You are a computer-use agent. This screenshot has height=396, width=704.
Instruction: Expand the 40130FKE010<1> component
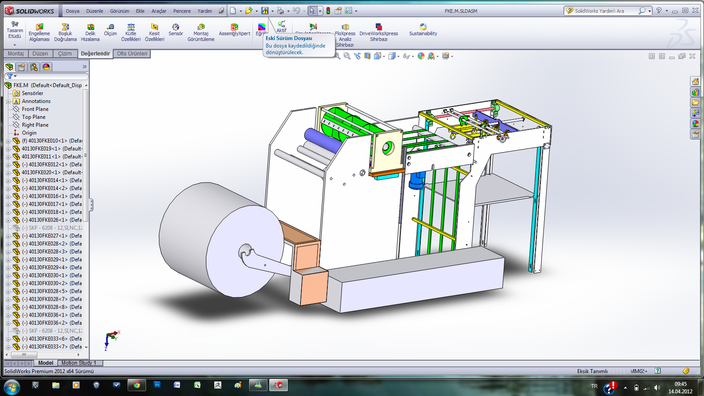(x=8, y=141)
